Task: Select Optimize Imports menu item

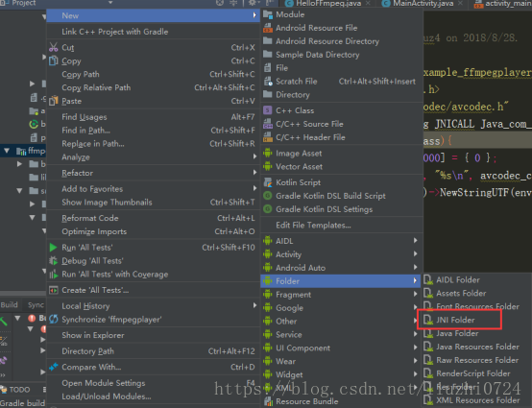Action: pos(153,231)
